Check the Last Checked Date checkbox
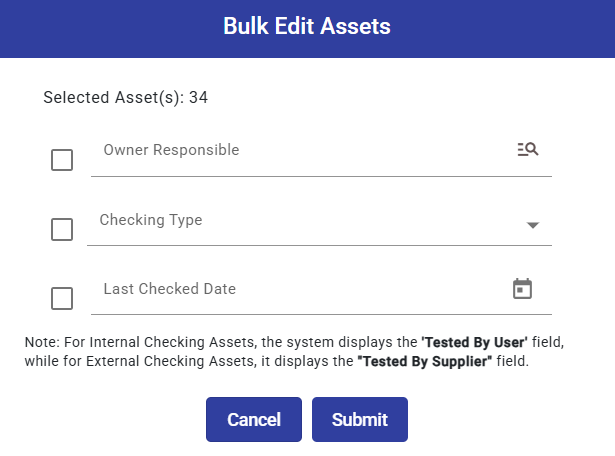 pyautogui.click(x=62, y=298)
